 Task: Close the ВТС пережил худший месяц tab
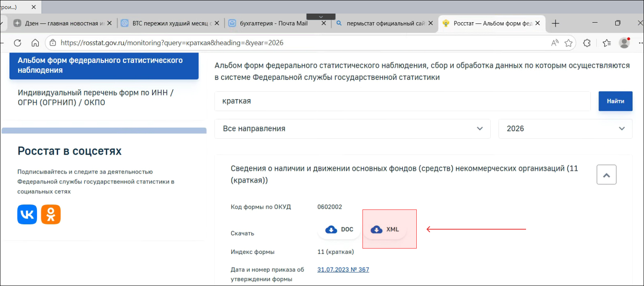tap(217, 23)
